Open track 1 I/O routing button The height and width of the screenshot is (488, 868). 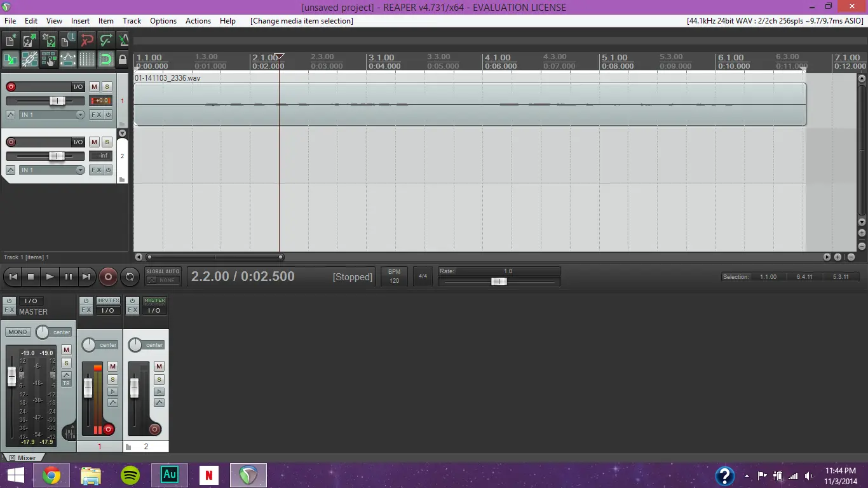click(78, 87)
